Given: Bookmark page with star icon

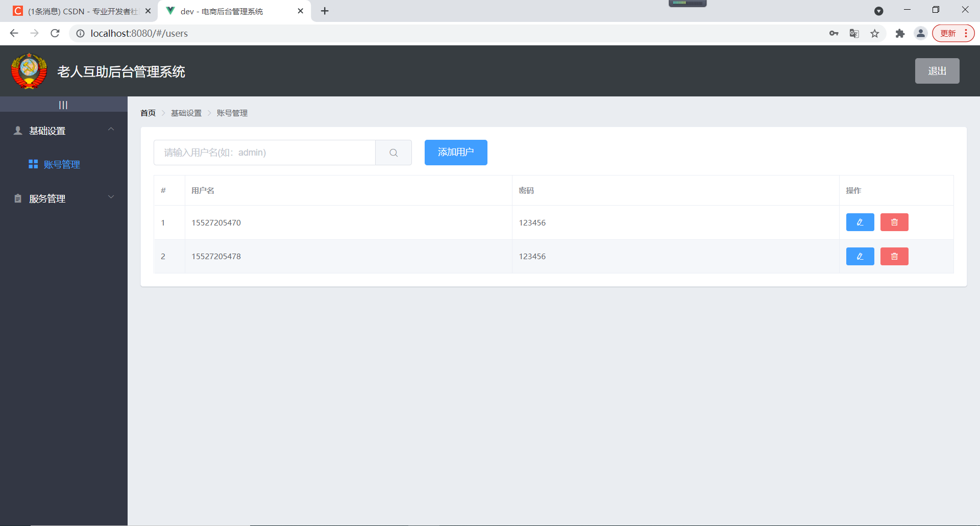Looking at the screenshot, I should click(875, 33).
